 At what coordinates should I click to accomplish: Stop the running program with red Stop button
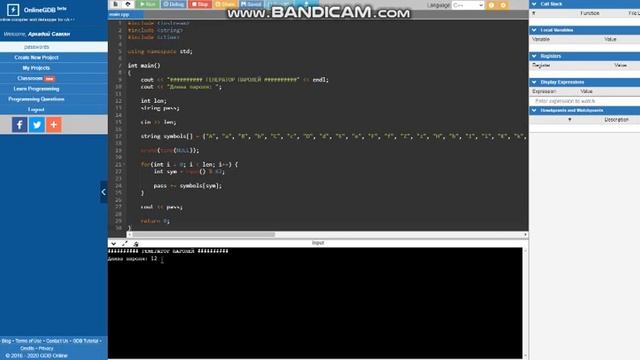pyautogui.click(x=200, y=4)
